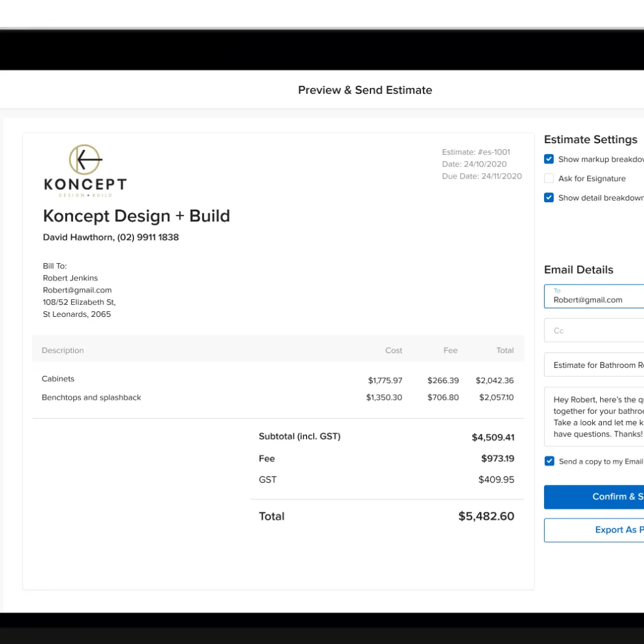Screen dimensions: 644x644
Task: Enable Ask for Esignature
Action: [x=549, y=178]
